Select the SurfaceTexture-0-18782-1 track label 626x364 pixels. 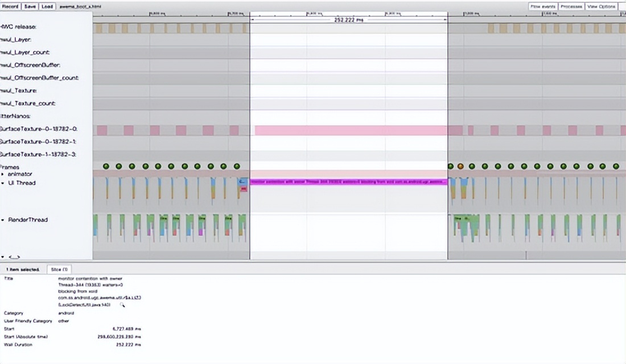[38, 142]
